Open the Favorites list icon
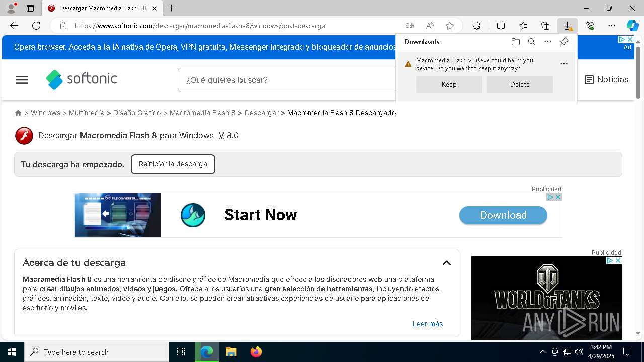644x362 pixels. 523,26
